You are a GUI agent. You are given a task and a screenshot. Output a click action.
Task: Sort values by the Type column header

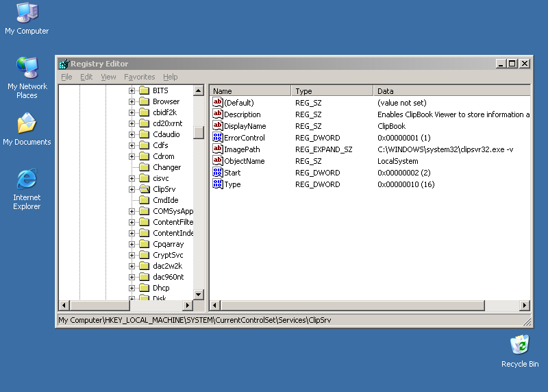[332, 91]
